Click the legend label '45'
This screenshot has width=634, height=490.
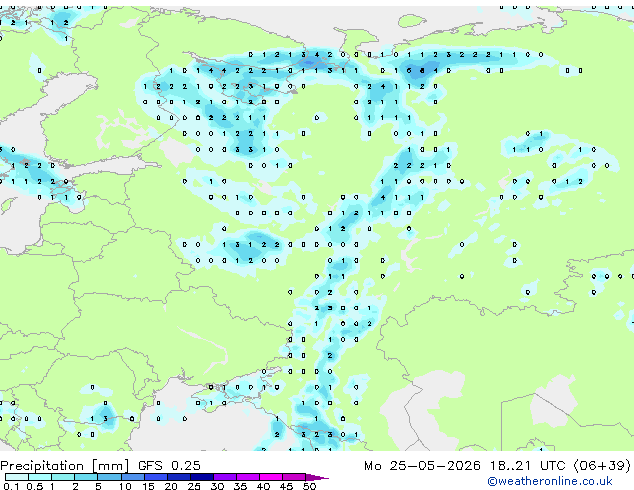click(x=286, y=486)
